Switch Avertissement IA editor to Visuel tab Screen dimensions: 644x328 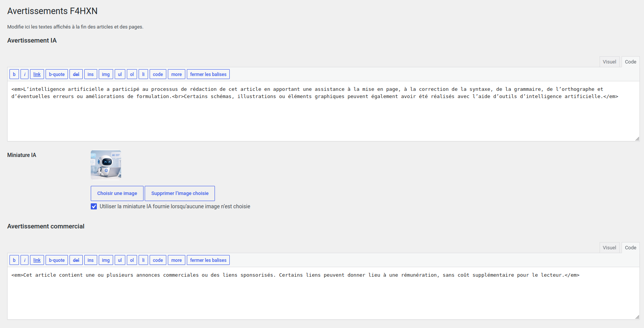point(609,62)
